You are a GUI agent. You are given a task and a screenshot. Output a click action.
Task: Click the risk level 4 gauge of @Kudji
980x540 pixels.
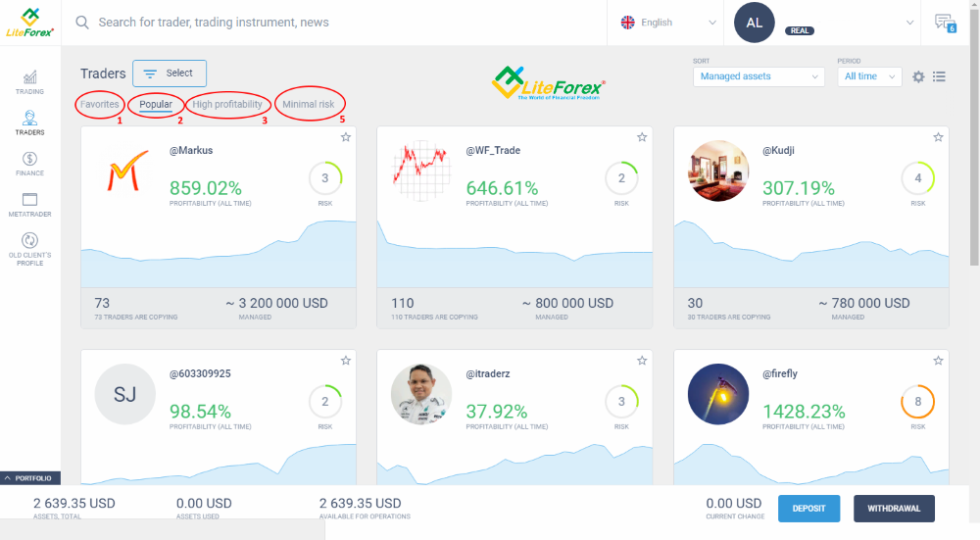pyautogui.click(x=917, y=178)
